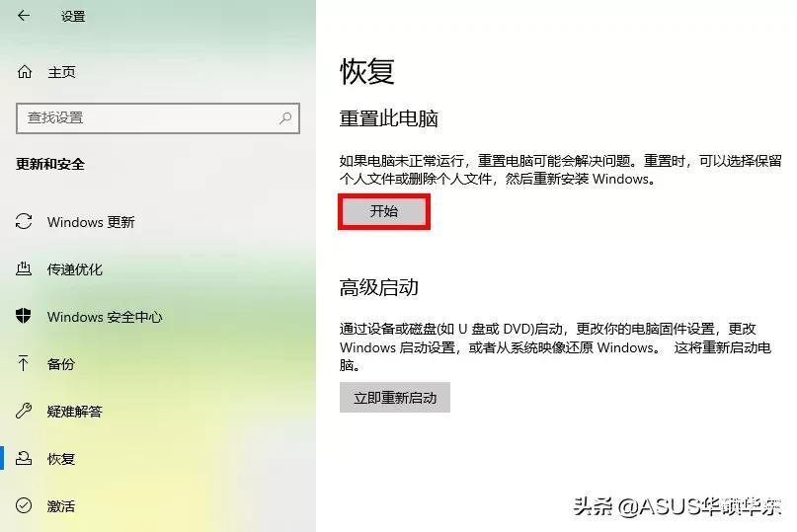Click the 立即重新启动 button
Image resolution: width=797 pixels, height=532 pixels.
395,398
